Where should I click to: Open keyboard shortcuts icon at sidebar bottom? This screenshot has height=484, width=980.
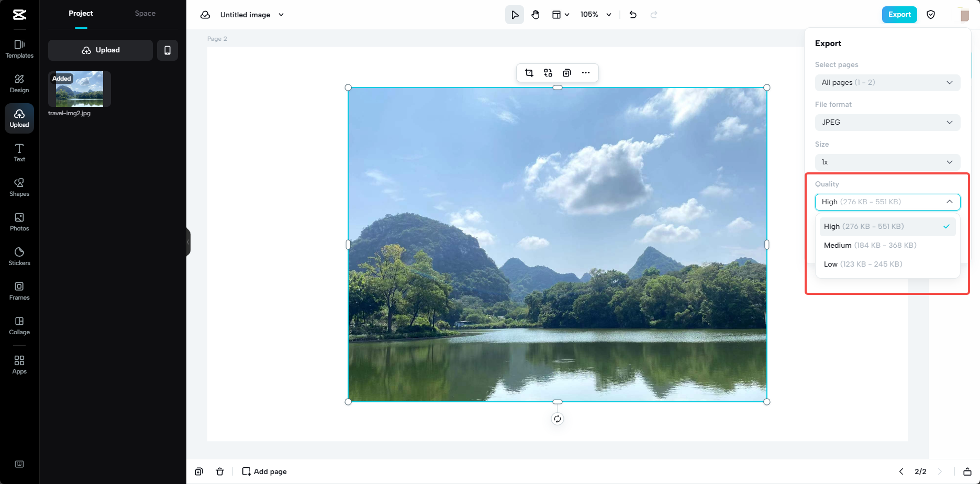coord(19,464)
